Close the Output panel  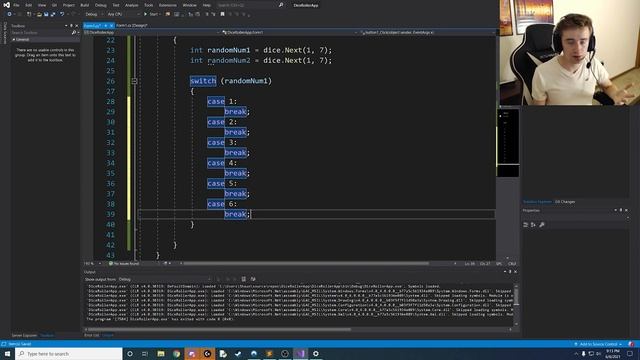(x=516, y=272)
